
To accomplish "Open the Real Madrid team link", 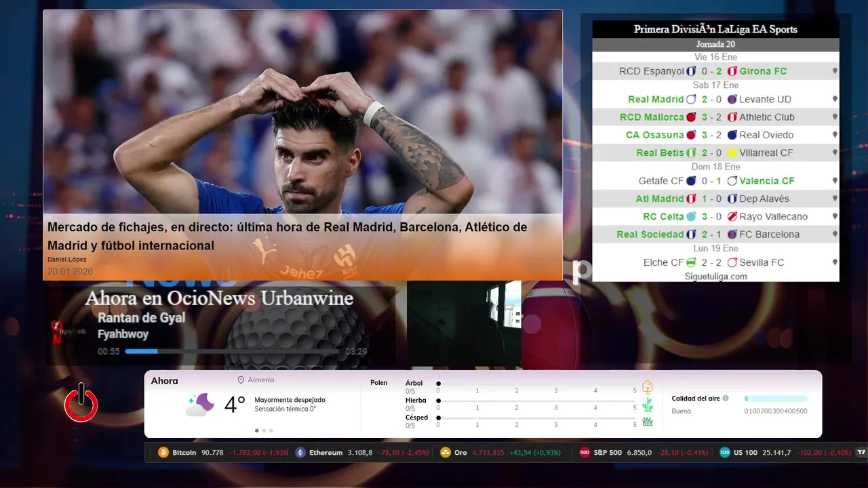I will click(656, 99).
